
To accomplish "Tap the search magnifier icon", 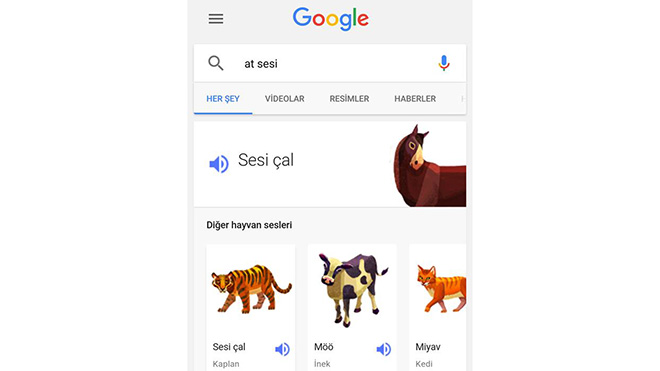I will click(x=216, y=63).
